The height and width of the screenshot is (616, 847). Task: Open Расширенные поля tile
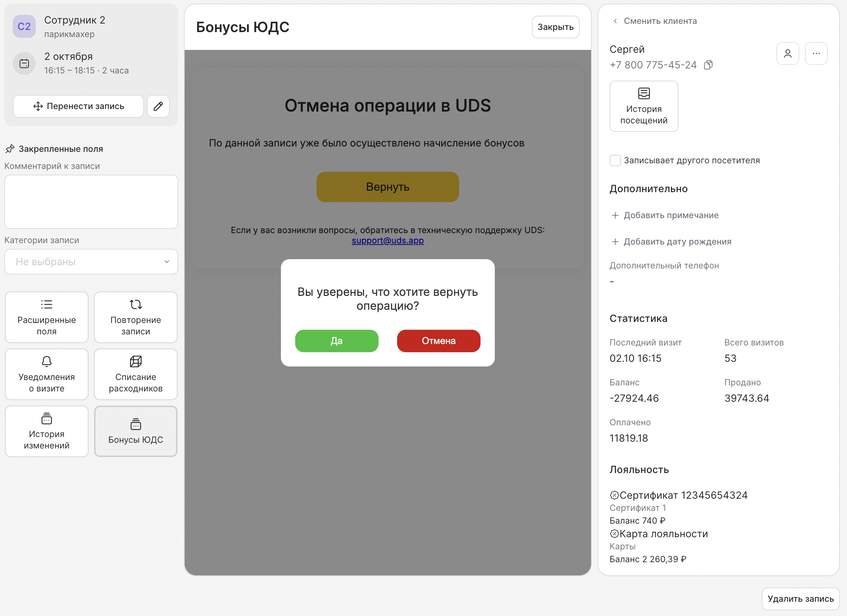pyautogui.click(x=47, y=317)
